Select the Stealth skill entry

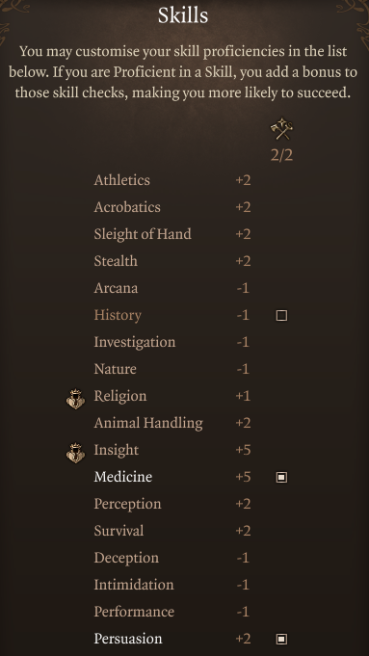[x=115, y=261]
